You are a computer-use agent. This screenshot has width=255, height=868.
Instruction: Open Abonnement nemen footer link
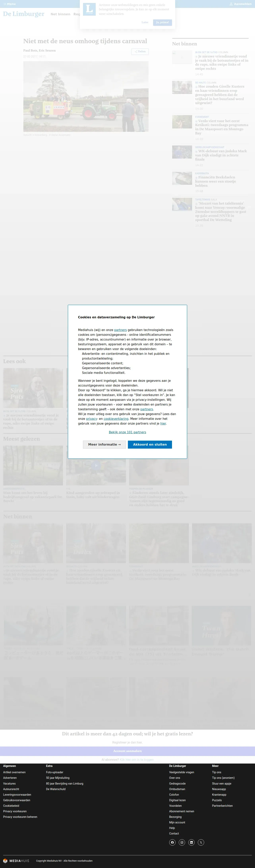(x=182, y=811)
